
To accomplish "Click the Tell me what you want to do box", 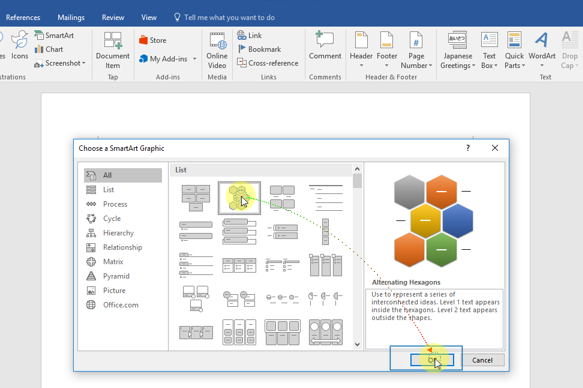I will [225, 17].
